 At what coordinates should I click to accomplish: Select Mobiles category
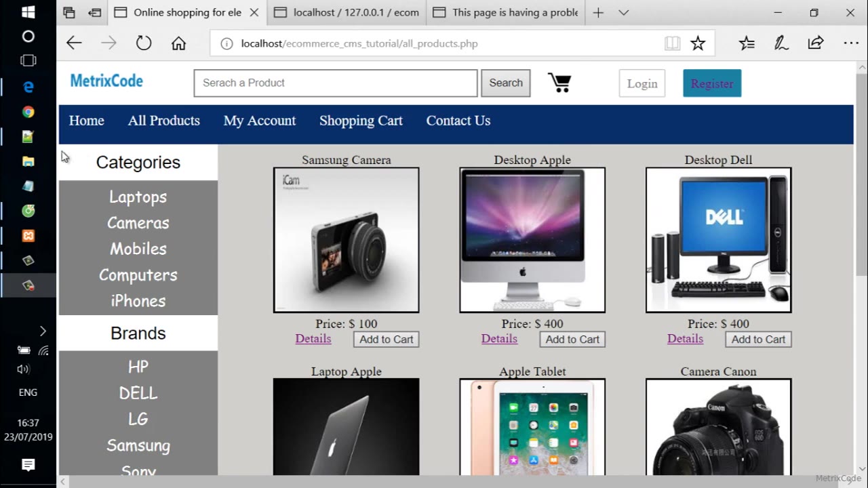[138, 249]
